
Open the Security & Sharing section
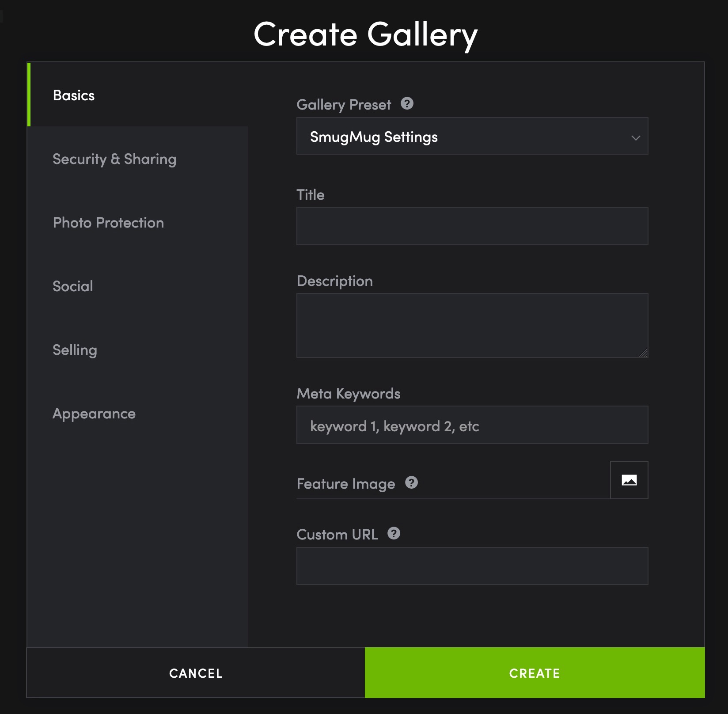[138, 159]
